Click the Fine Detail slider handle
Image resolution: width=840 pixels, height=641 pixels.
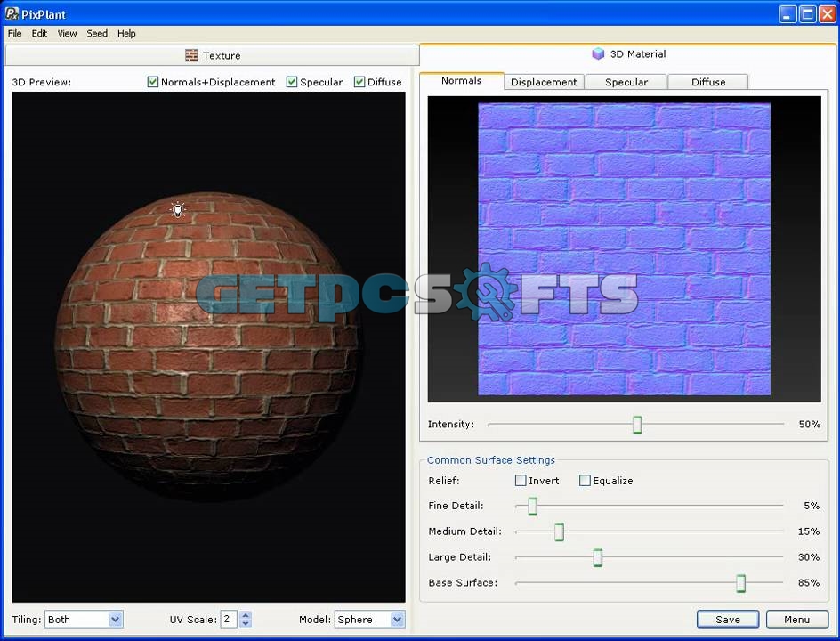point(532,506)
